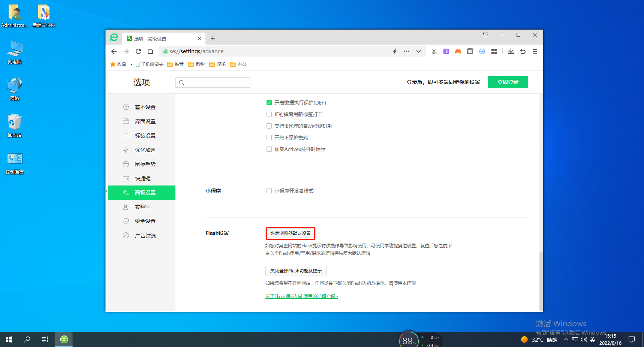Select 广告过滤 in sidebar
Screen dimensions: 644x347
click(142, 236)
